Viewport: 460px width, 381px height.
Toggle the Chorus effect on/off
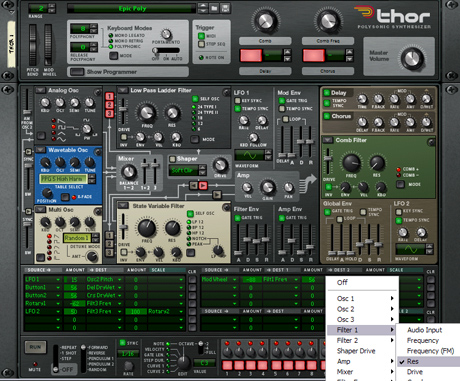click(327, 116)
